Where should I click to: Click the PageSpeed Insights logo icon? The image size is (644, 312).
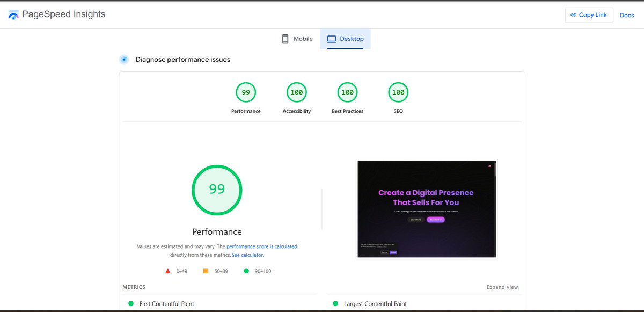13,14
